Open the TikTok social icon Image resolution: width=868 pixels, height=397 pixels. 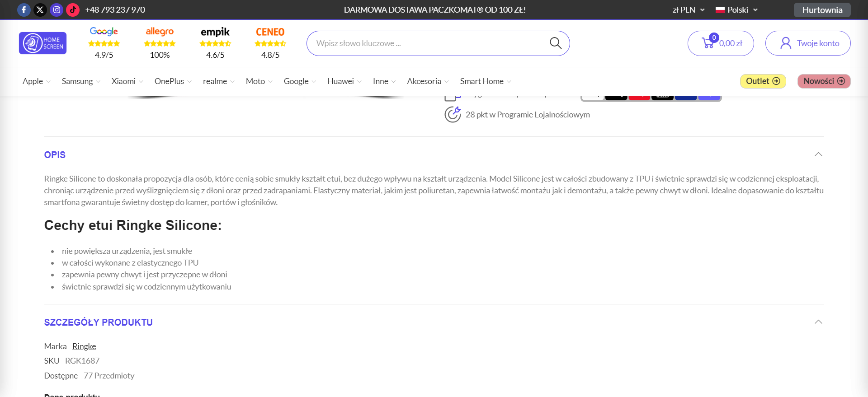[73, 10]
